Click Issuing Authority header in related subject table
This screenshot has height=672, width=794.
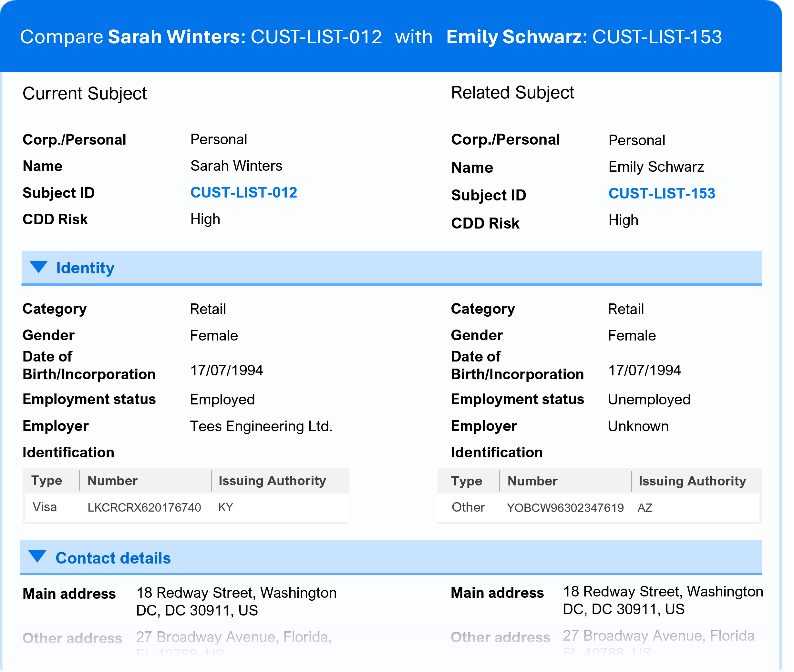tap(692, 481)
